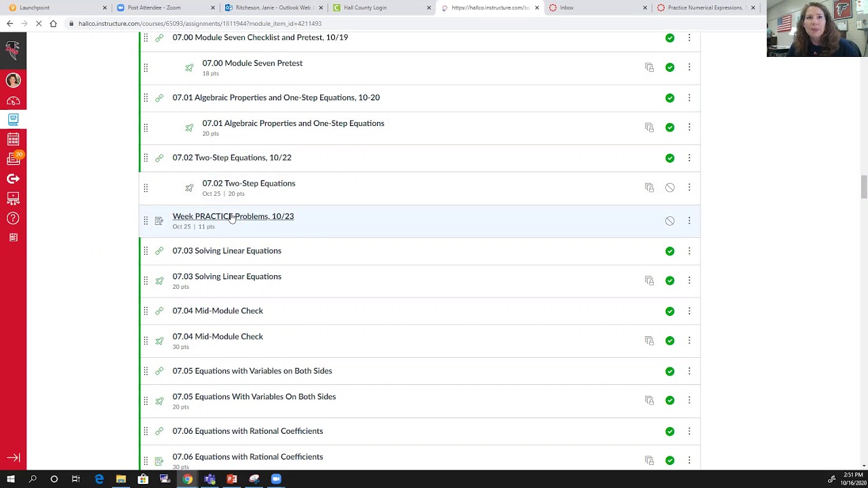Click the duplicate icon for 07.00 Module Seven Pretest
The width and height of the screenshot is (868, 488).
click(x=649, y=67)
